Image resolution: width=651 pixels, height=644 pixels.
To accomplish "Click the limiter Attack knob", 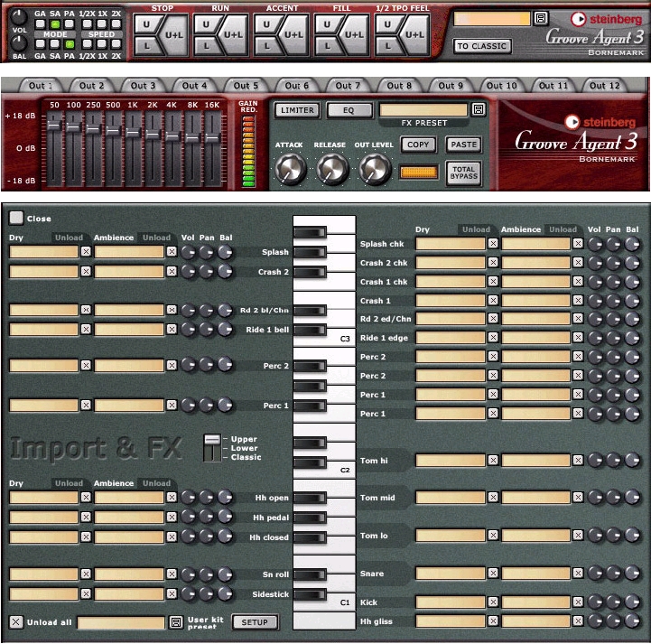I will point(290,169).
